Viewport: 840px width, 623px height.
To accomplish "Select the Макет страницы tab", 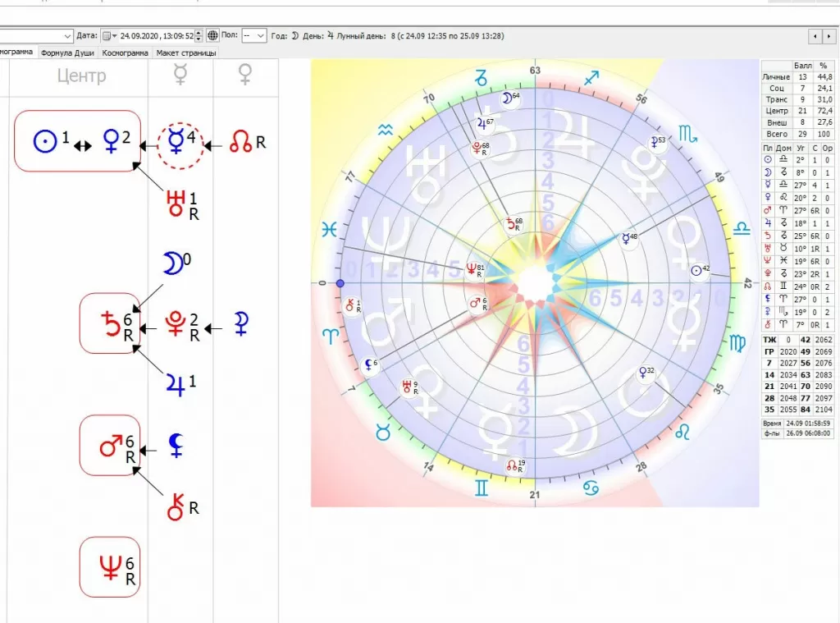I will click(x=186, y=53).
